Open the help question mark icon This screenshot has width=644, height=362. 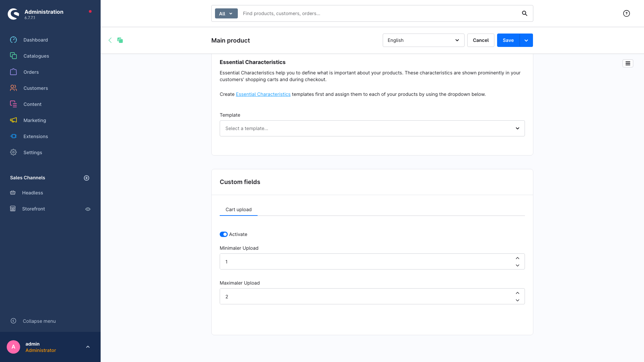[626, 13]
